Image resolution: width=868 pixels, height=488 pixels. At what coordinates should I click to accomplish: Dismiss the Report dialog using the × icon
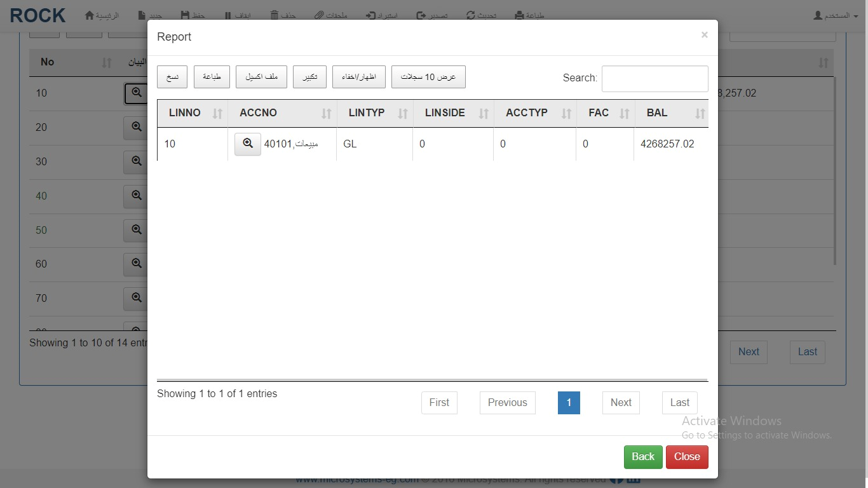704,35
